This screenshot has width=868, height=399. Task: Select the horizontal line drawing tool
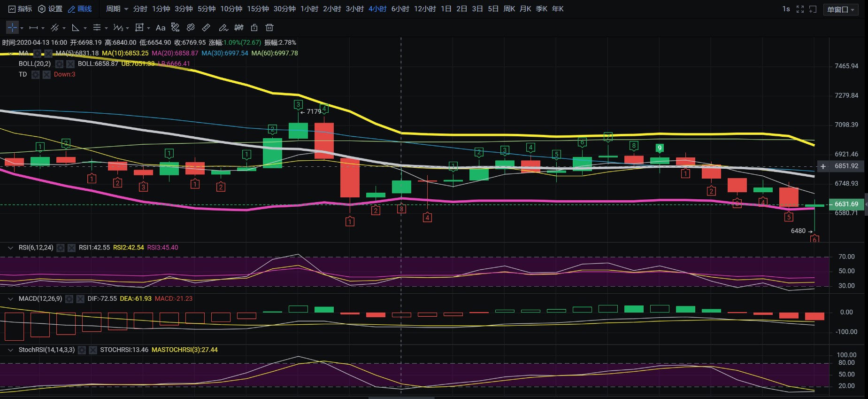coord(33,28)
